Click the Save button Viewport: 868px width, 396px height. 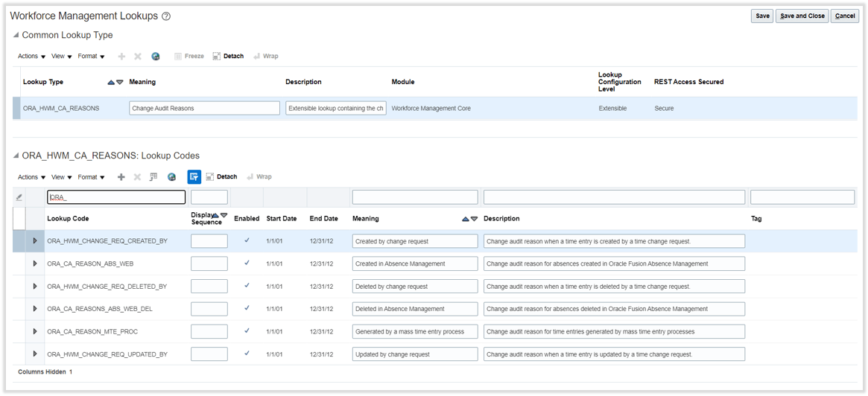click(x=763, y=16)
